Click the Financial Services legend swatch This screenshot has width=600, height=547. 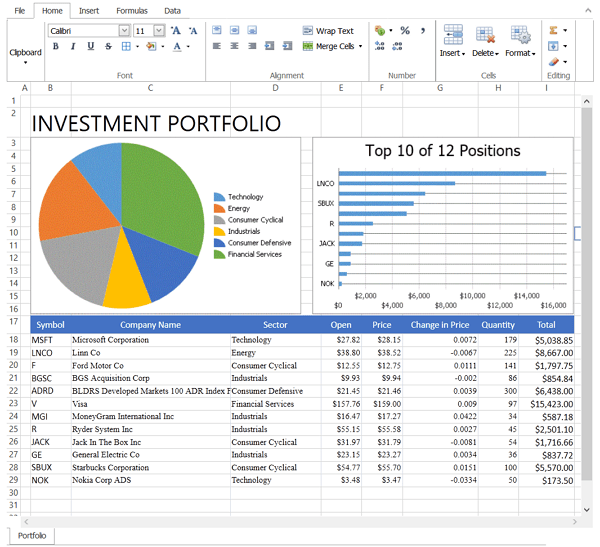click(x=219, y=254)
